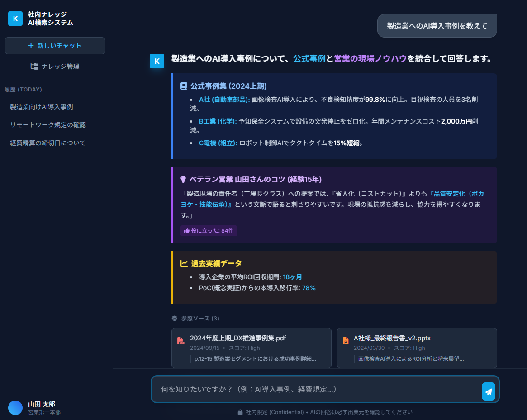Click the C電機 (組立) entry label
The width and height of the screenshot is (527, 420).
click(218, 143)
